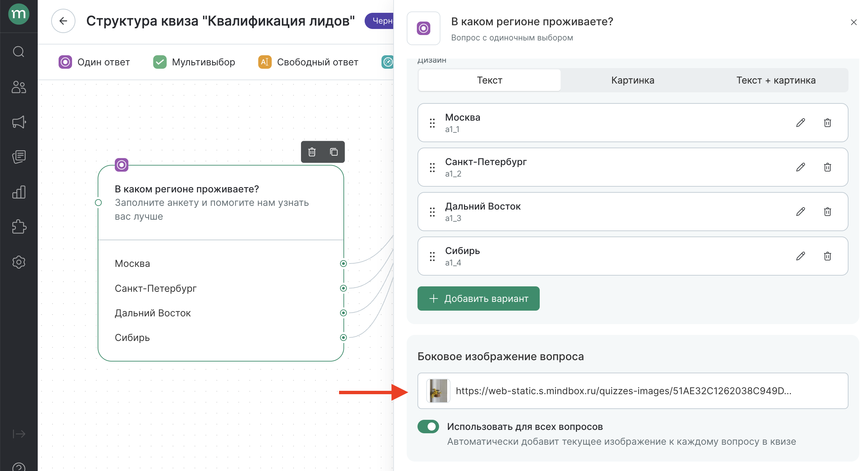Image resolution: width=868 pixels, height=471 pixels.
Task: Add a Свободный ответ question type
Action: pyautogui.click(x=308, y=62)
